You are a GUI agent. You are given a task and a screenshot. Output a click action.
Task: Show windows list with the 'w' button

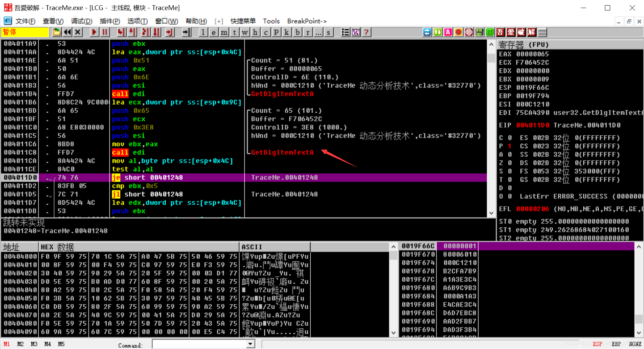(245, 32)
